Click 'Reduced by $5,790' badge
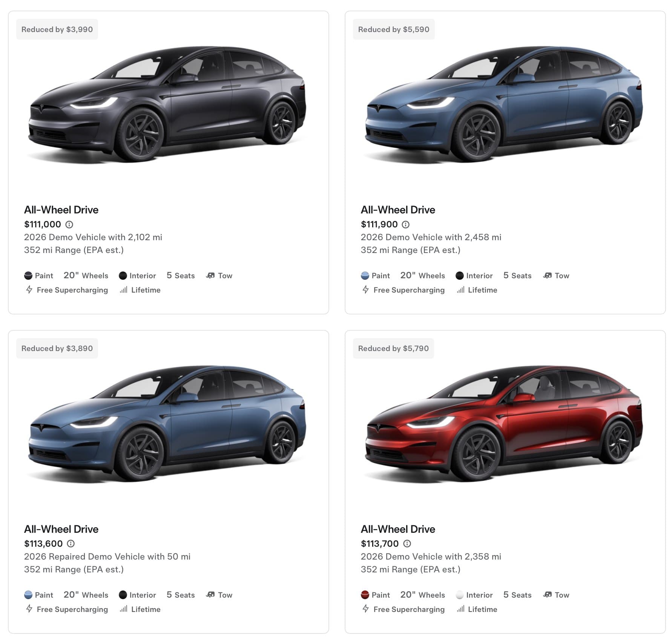The width and height of the screenshot is (672, 641). [x=393, y=348]
